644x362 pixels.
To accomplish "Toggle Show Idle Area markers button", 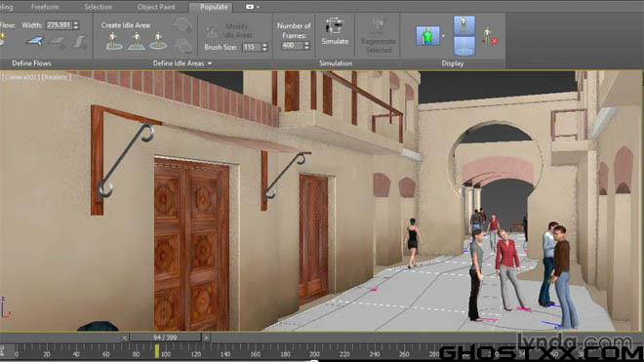I will 464,46.
